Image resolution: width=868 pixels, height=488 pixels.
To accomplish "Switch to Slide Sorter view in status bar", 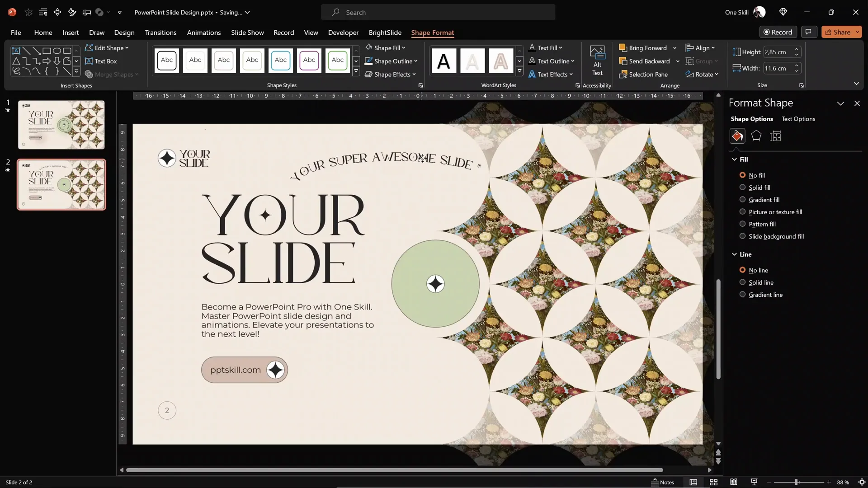I will [x=713, y=482].
